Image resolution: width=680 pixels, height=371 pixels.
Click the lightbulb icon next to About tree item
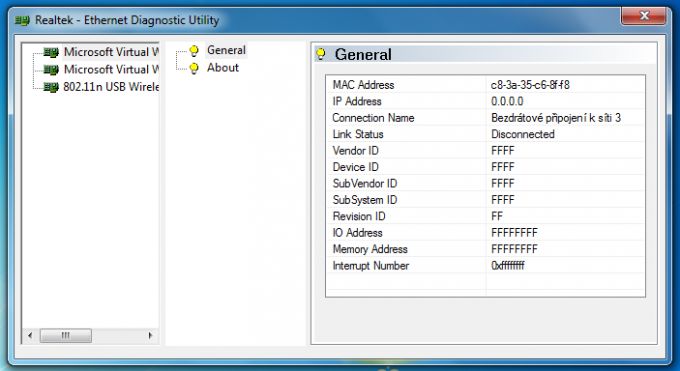click(194, 68)
